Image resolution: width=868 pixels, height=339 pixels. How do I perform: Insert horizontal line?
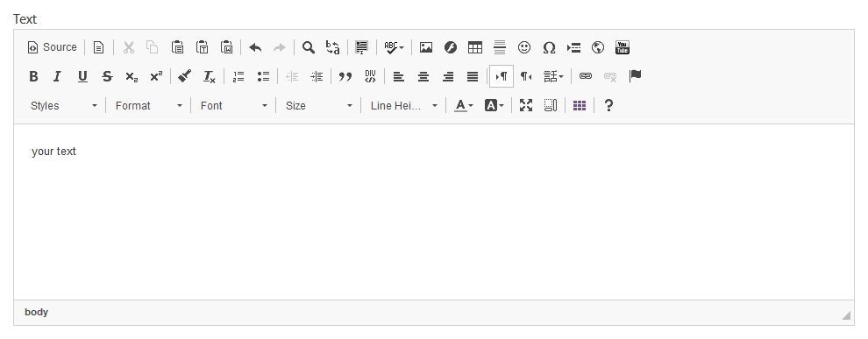click(500, 47)
